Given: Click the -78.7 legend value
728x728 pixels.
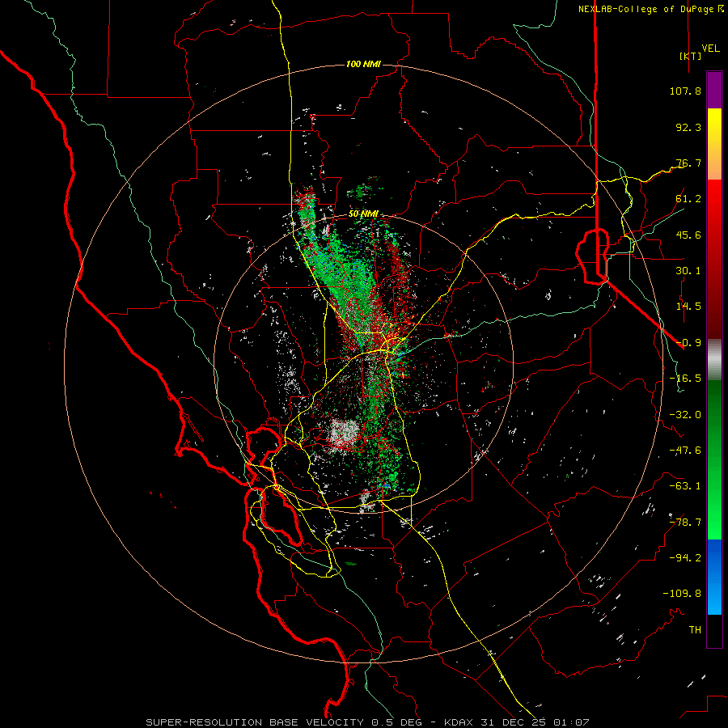Looking at the screenshot, I should click(685, 523).
